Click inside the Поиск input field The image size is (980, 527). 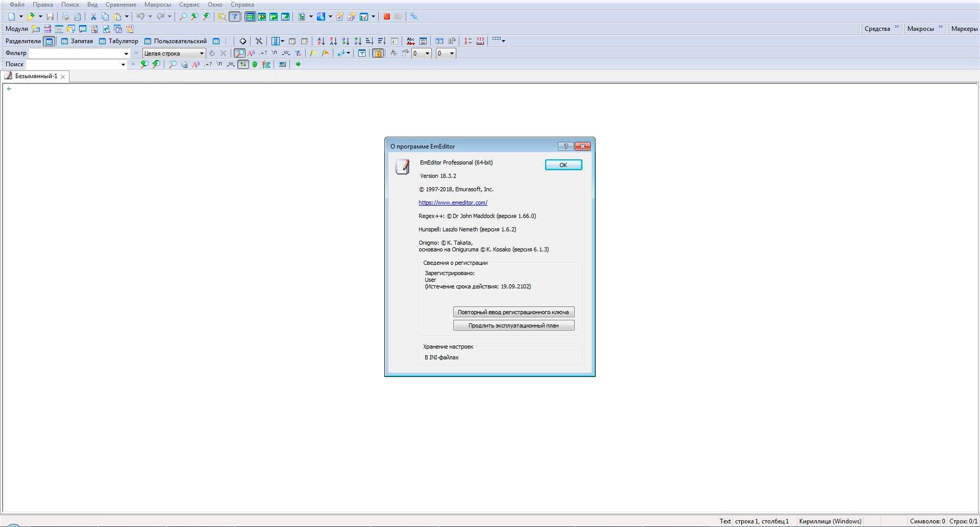coord(73,64)
